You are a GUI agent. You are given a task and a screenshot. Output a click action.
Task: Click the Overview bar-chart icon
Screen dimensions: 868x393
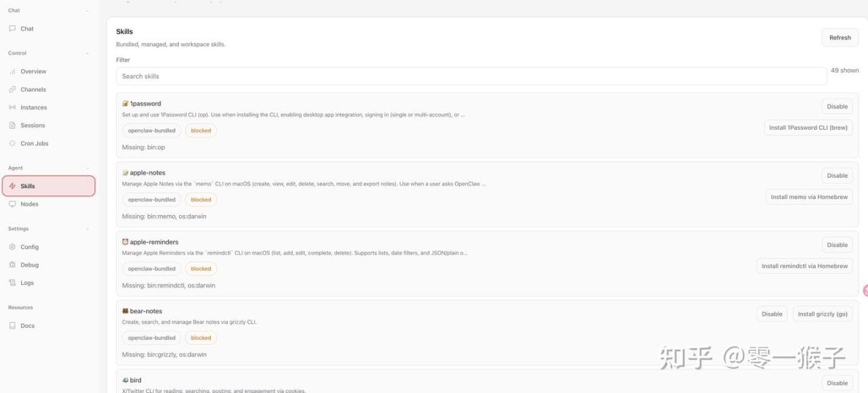pos(12,71)
